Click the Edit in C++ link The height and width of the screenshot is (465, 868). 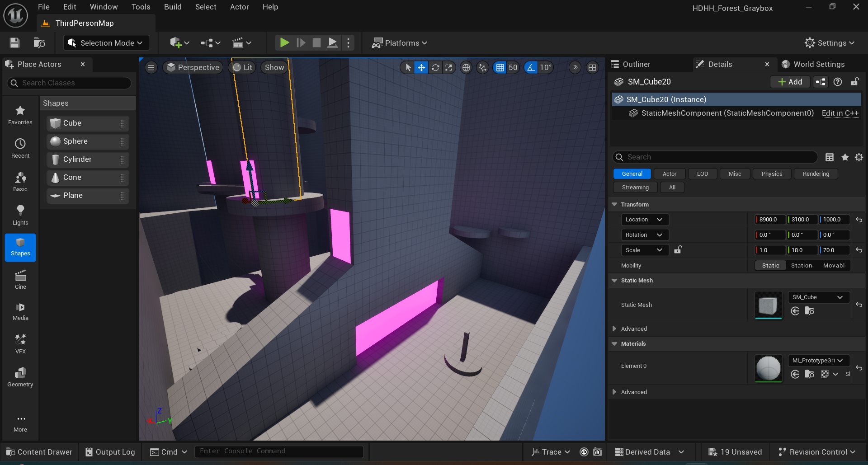(x=840, y=113)
